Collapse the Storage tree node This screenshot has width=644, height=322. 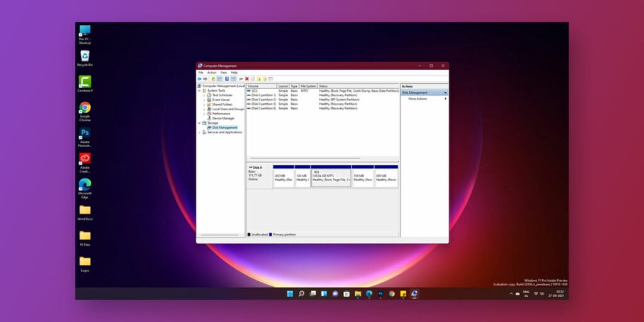[x=199, y=123]
